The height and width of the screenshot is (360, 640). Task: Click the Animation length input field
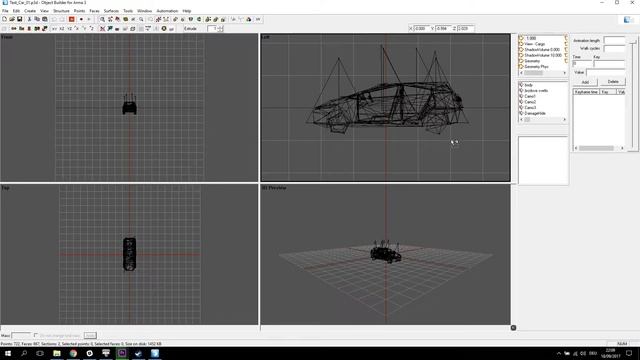614,40
